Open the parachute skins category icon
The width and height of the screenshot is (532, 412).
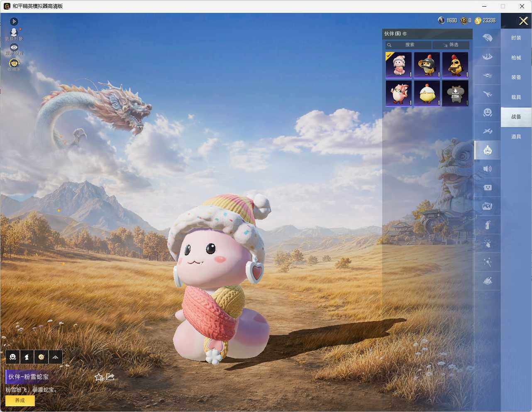click(x=488, y=38)
